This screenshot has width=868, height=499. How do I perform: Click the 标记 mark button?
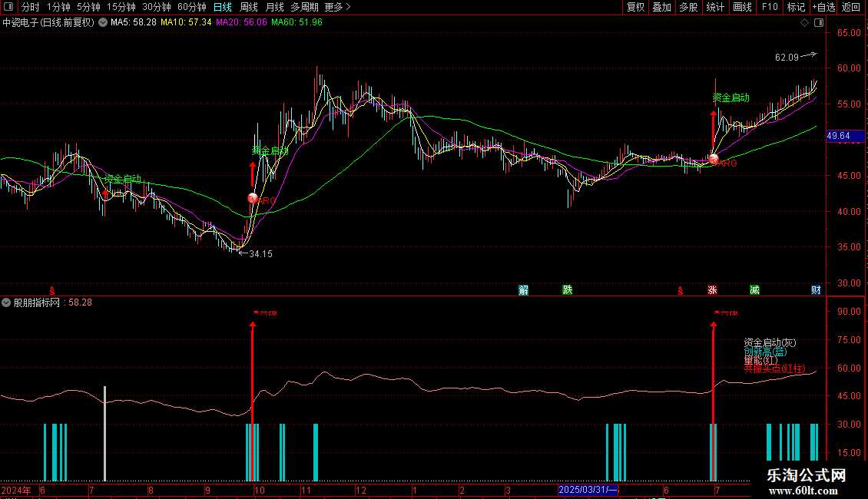pyautogui.click(x=796, y=7)
